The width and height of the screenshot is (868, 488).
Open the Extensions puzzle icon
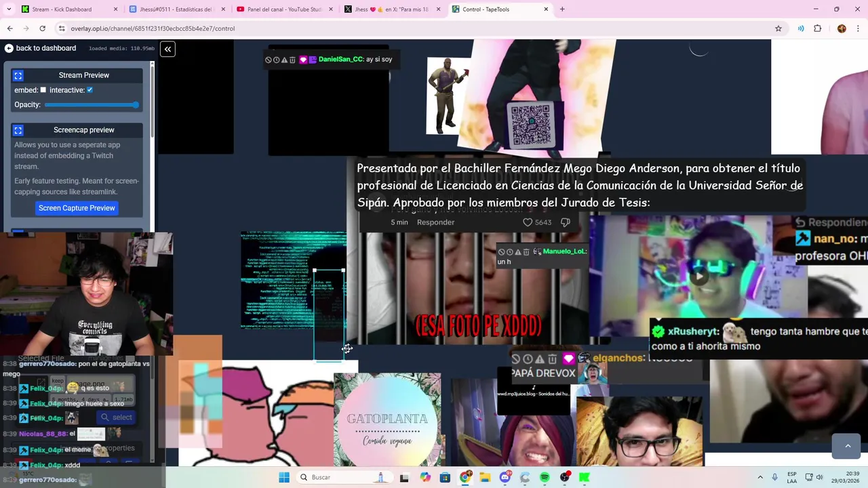pyautogui.click(x=818, y=28)
